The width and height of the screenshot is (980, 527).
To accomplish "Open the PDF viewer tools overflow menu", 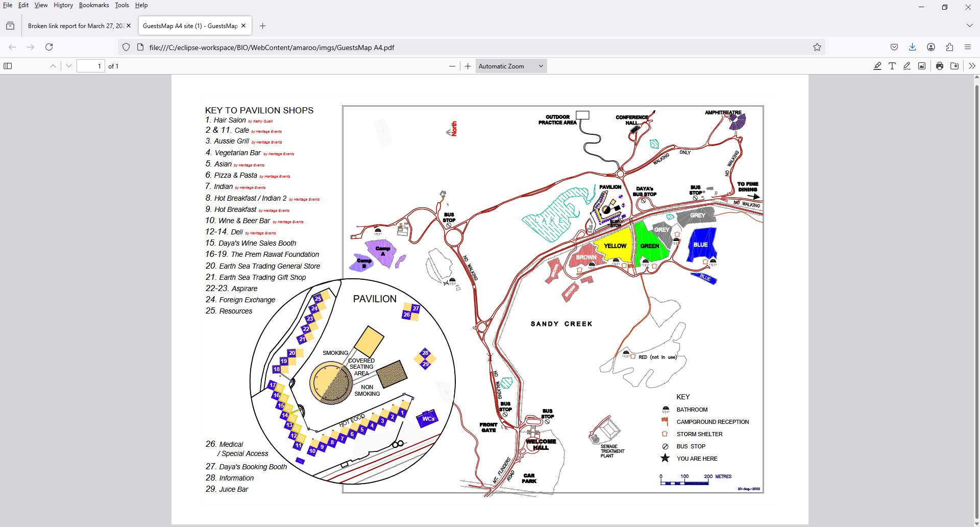I will coord(971,66).
